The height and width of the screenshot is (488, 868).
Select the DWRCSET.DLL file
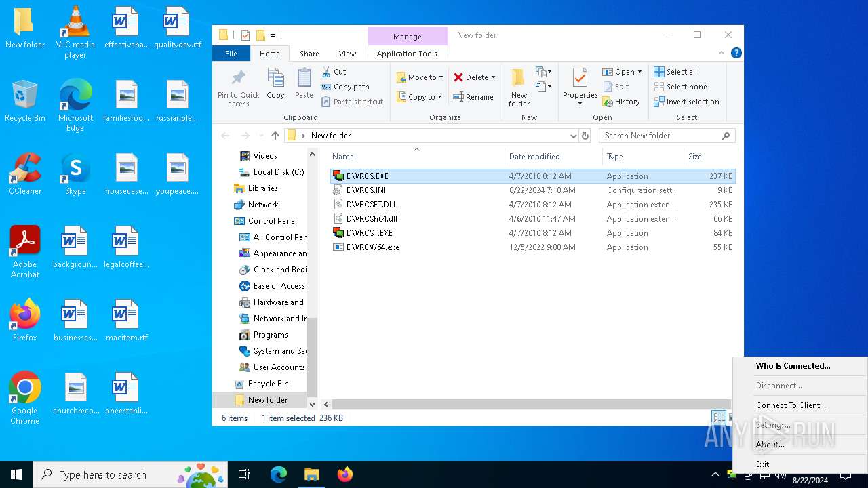(532, 205)
